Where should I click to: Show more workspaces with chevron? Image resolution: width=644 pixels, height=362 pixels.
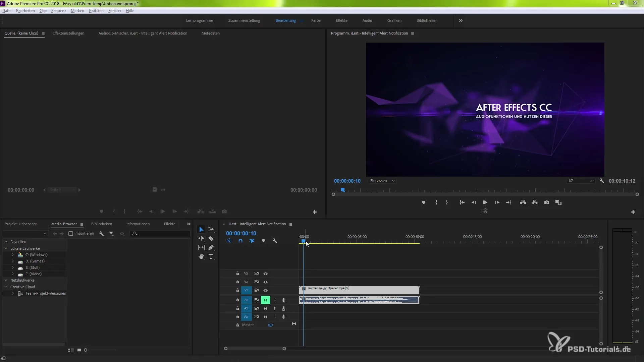(x=461, y=20)
